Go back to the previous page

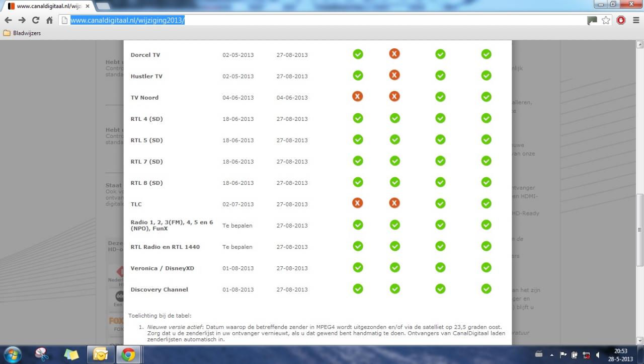point(8,20)
